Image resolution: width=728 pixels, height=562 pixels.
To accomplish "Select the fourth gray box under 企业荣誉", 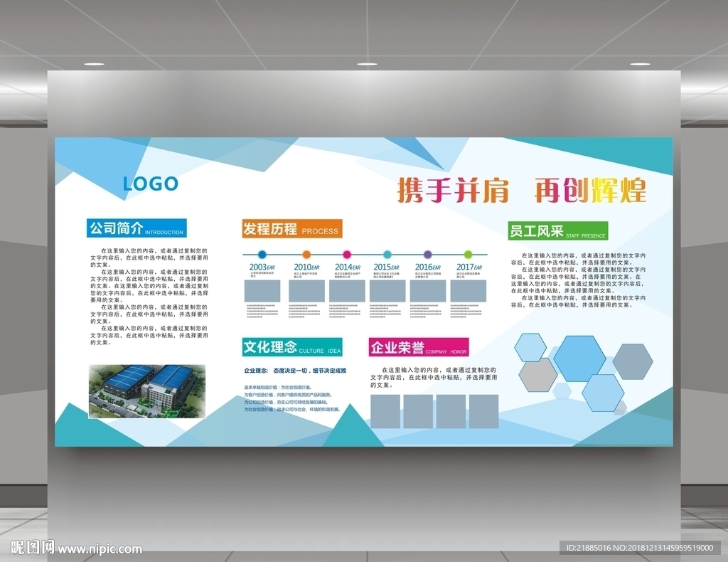I will coord(483,411).
